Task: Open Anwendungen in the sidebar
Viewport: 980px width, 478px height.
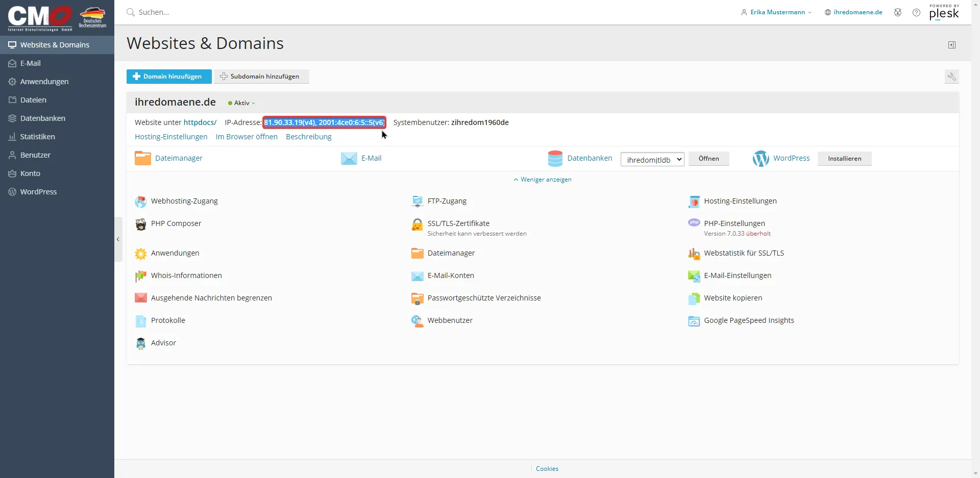Action: click(x=57, y=82)
